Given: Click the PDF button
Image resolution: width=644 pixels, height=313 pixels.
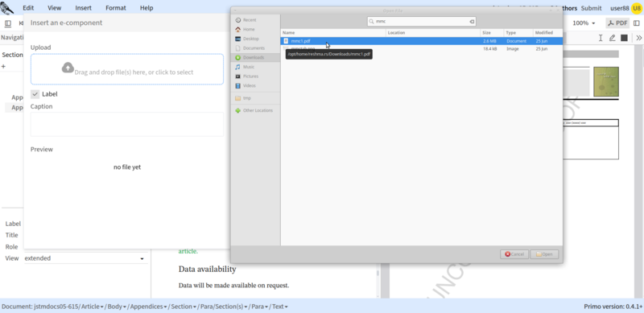Looking at the screenshot, I should click(617, 23).
